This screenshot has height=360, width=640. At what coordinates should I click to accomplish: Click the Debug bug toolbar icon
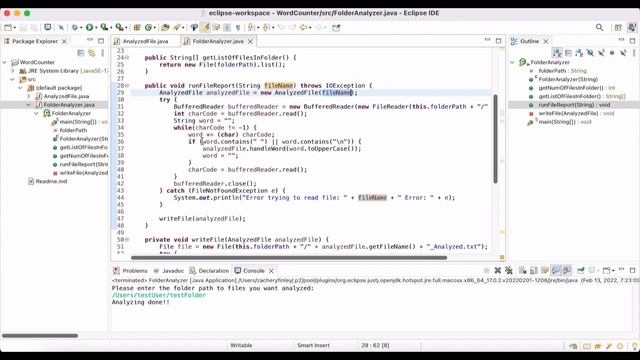tap(75, 27)
